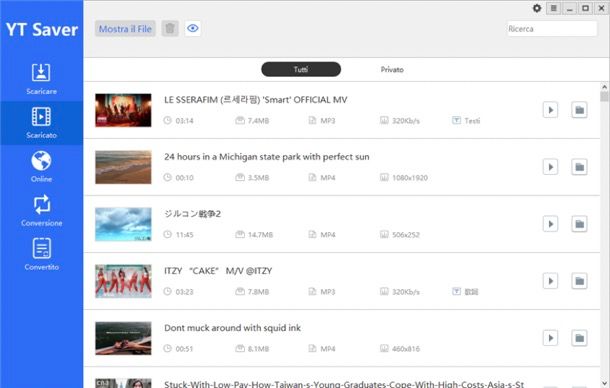Viewport: 610px width, 388px height.
Task: Click the 14.7MB file size
Action: [260, 235]
